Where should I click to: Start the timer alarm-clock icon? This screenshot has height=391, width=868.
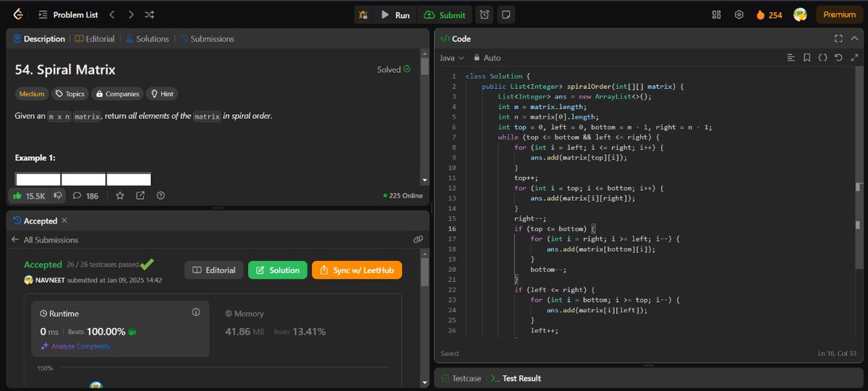[x=485, y=14]
